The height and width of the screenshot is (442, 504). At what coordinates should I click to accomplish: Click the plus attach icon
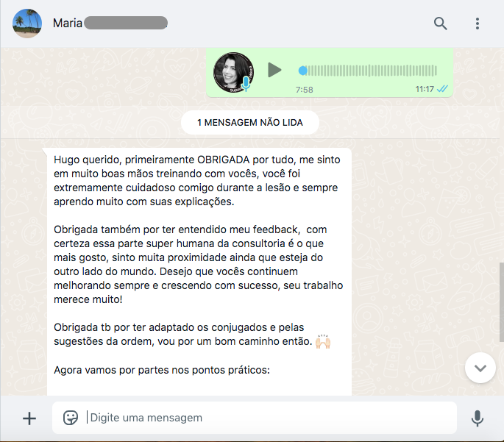pyautogui.click(x=29, y=418)
